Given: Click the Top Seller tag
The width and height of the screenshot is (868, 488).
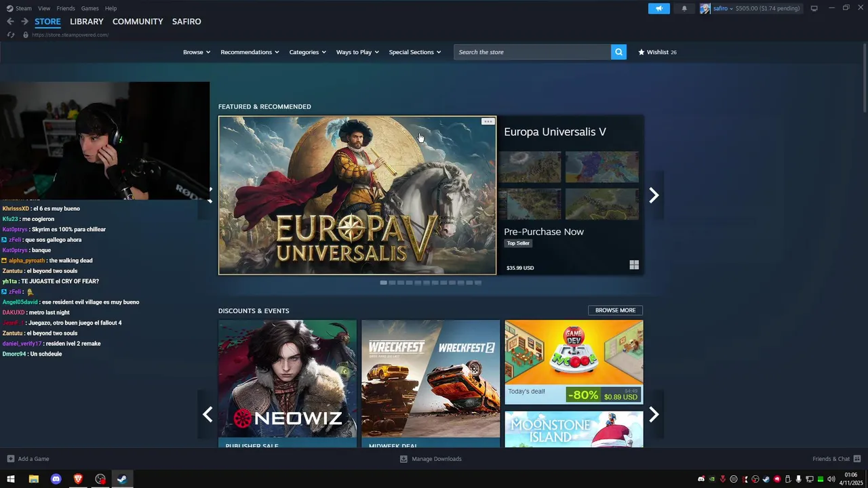Looking at the screenshot, I should (518, 243).
